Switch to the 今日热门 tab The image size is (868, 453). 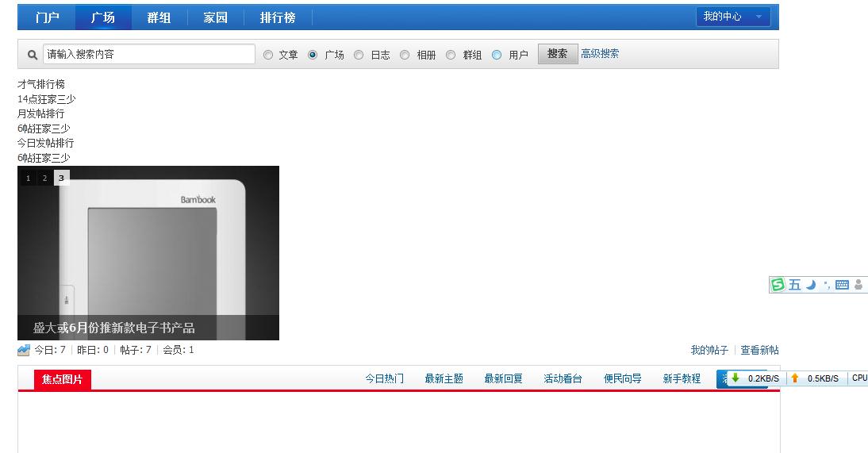tap(384, 378)
